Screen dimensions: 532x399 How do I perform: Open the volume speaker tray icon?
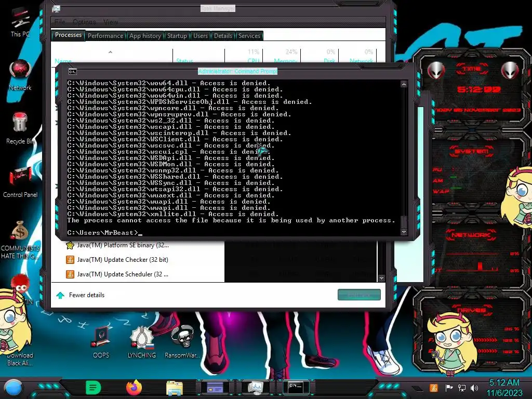474,388
